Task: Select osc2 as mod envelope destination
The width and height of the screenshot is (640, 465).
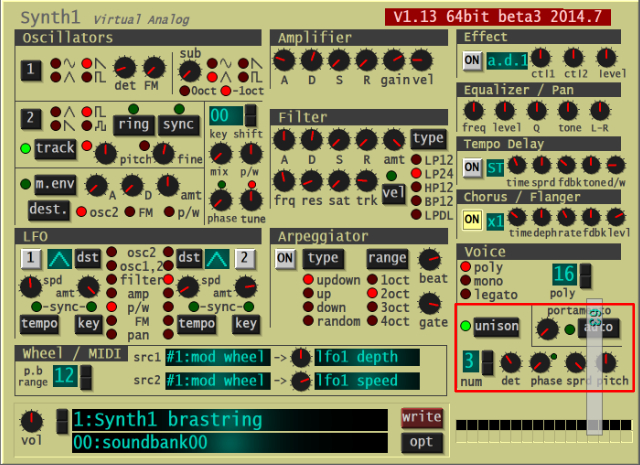Action: click(81, 212)
